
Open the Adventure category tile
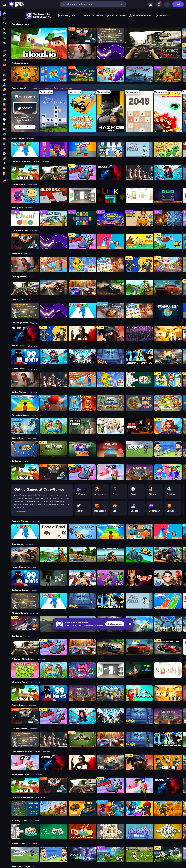pos(100,491)
